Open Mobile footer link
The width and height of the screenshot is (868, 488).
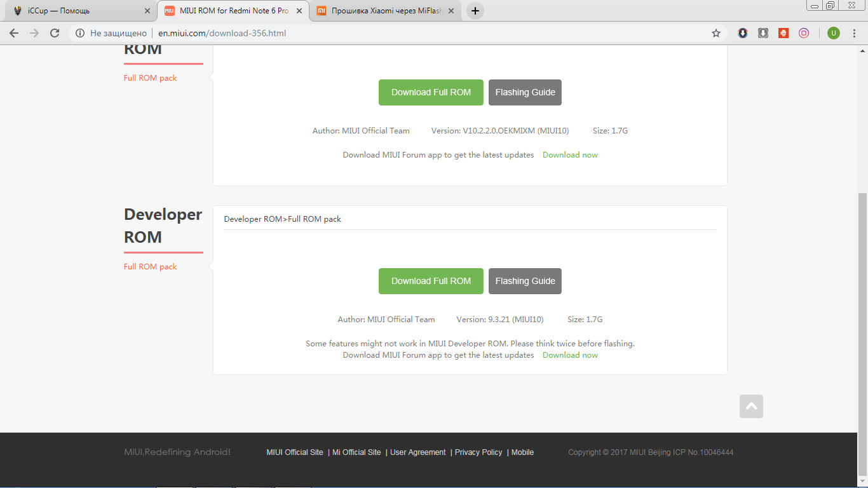coord(522,452)
